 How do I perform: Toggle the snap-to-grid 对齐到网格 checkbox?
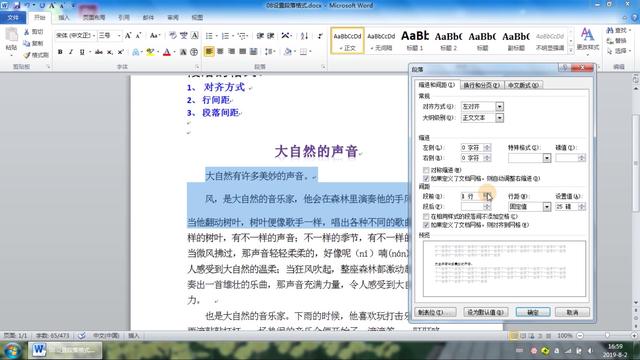pos(426,225)
